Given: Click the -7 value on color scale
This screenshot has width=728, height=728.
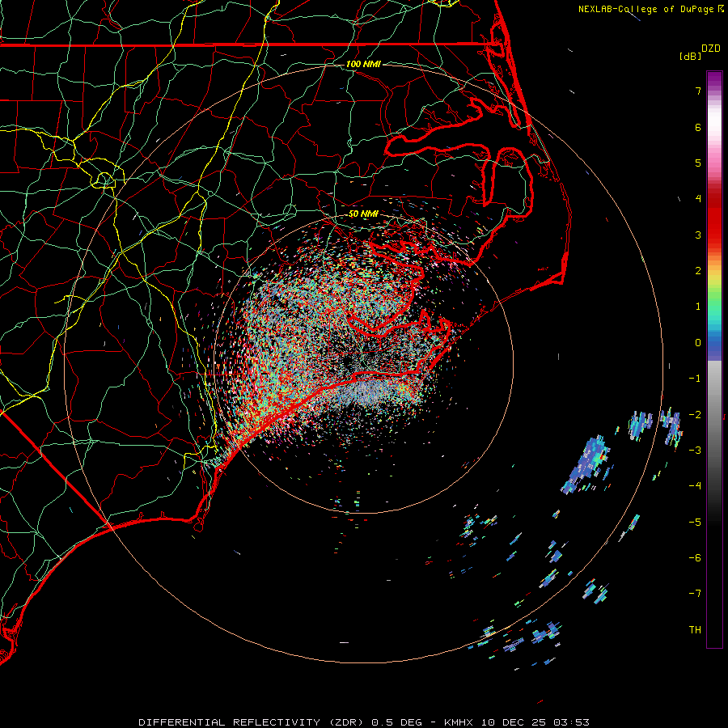Looking at the screenshot, I should (x=695, y=594).
